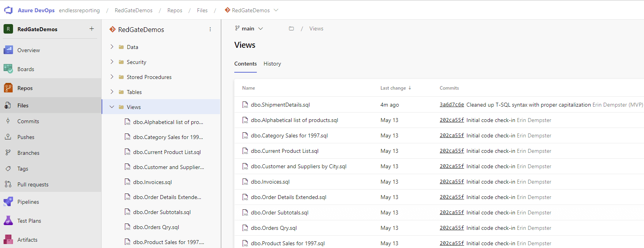This screenshot has height=248, width=644.
Task: Open the repository more options menu
Action: tap(210, 30)
